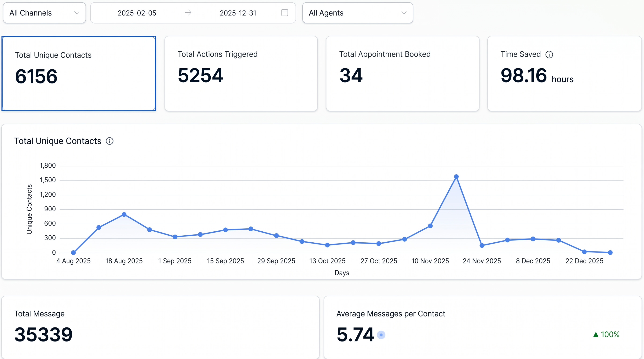
Task: Click the 4 Aug 2025 data point
Action: pos(73,253)
